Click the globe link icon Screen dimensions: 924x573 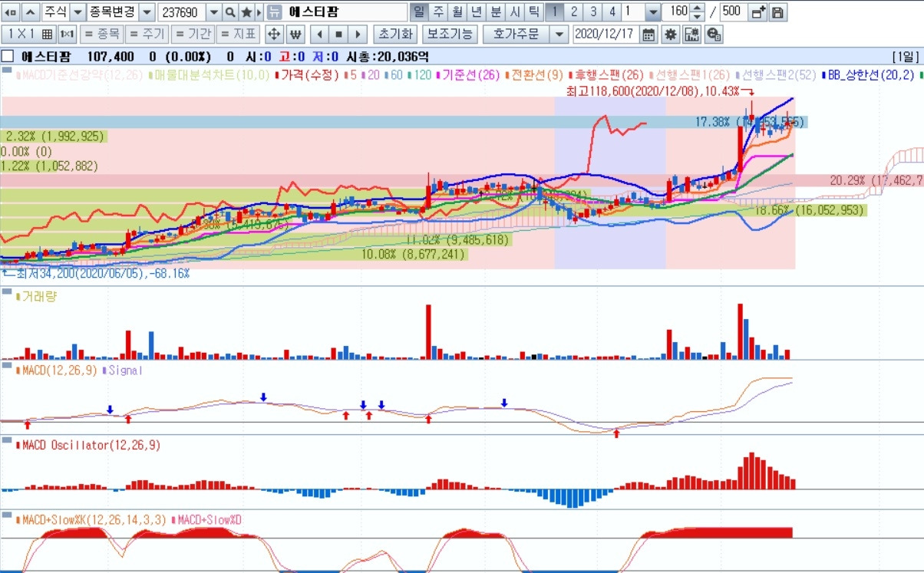click(x=713, y=35)
